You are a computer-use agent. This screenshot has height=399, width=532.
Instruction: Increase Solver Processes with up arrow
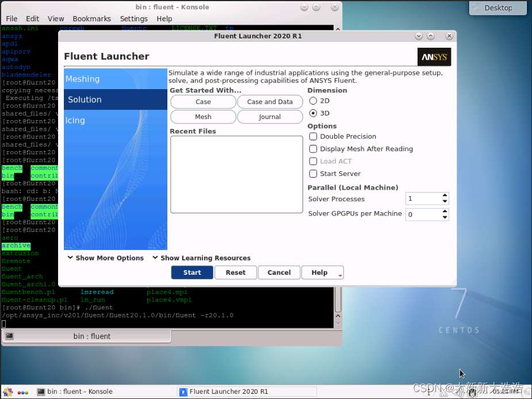445,196
